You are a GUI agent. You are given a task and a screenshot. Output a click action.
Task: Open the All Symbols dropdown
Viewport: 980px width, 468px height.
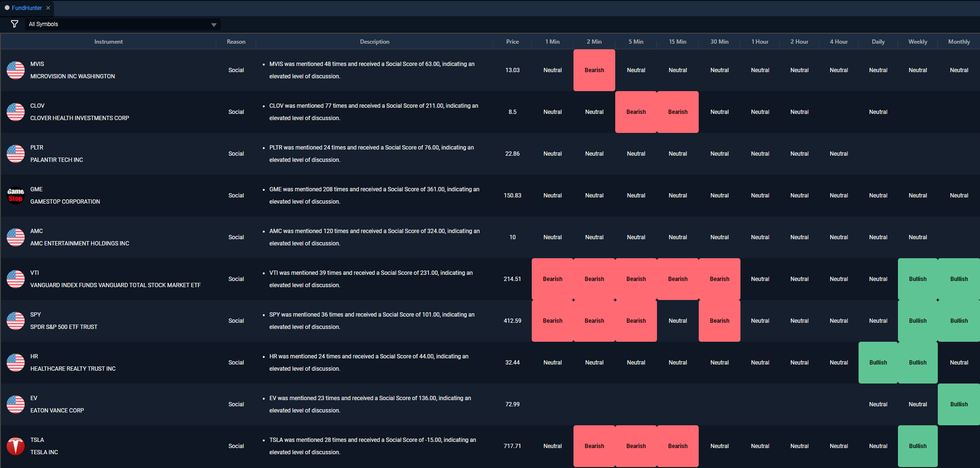click(123, 24)
